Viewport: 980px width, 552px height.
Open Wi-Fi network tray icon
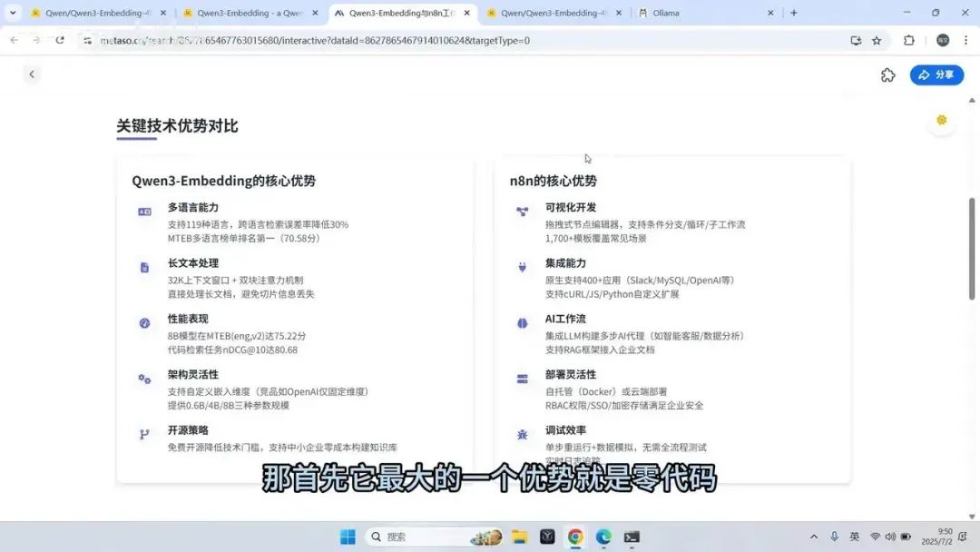click(x=875, y=537)
